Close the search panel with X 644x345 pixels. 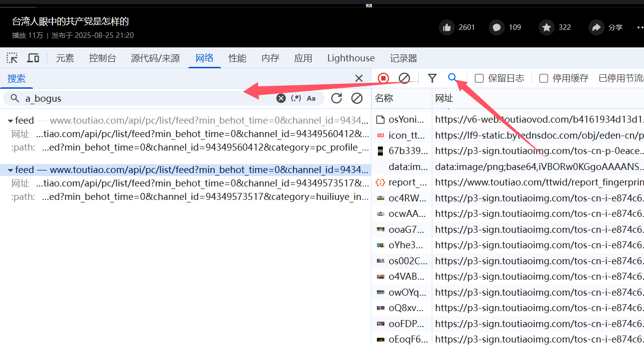coord(359,78)
